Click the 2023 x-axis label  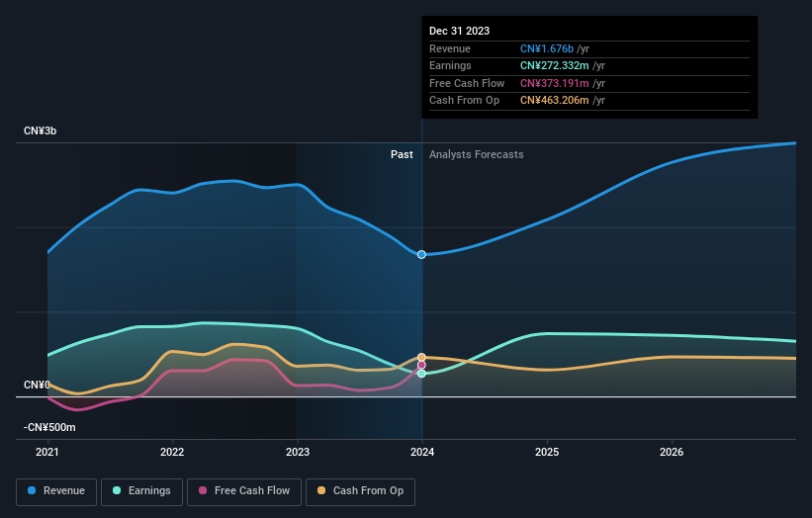coord(298,452)
